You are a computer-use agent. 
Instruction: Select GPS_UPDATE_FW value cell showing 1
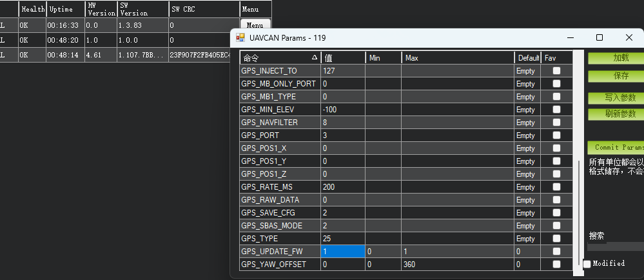(x=343, y=251)
